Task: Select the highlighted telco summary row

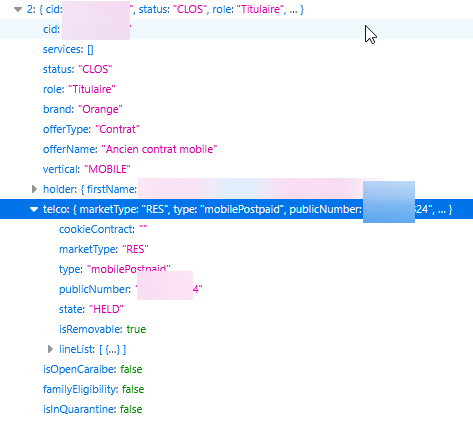Action: [236, 209]
